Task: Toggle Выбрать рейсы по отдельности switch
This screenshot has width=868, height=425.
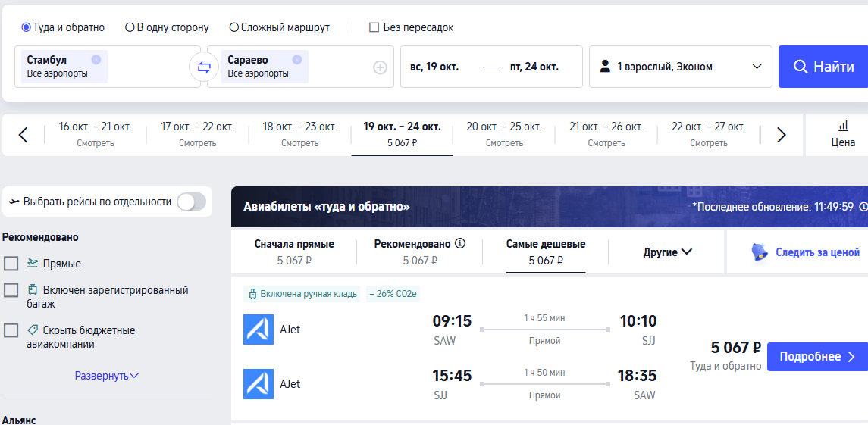Action: (191, 202)
